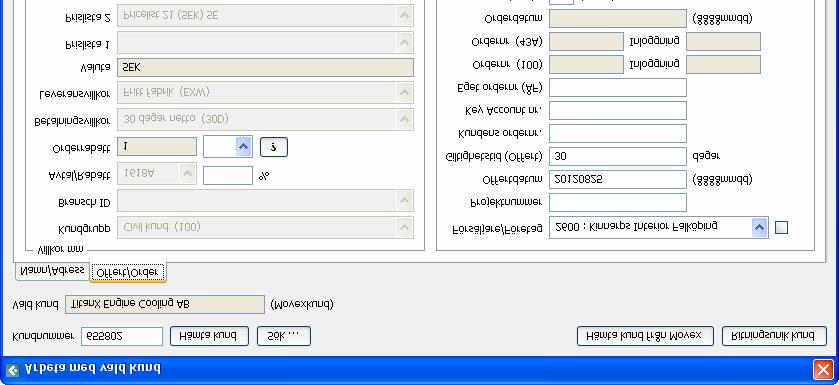This screenshot has height=385, width=839.
Task: Click the Villkor mm group label
Action: point(59,249)
